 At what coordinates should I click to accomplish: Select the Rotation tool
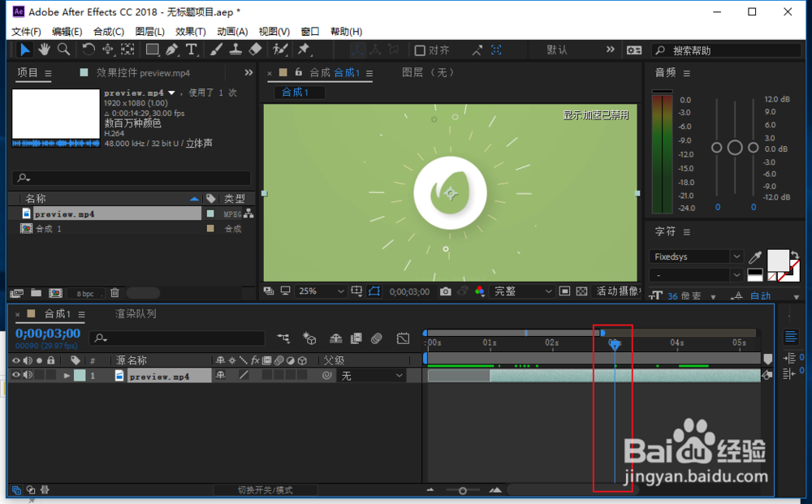[89, 50]
